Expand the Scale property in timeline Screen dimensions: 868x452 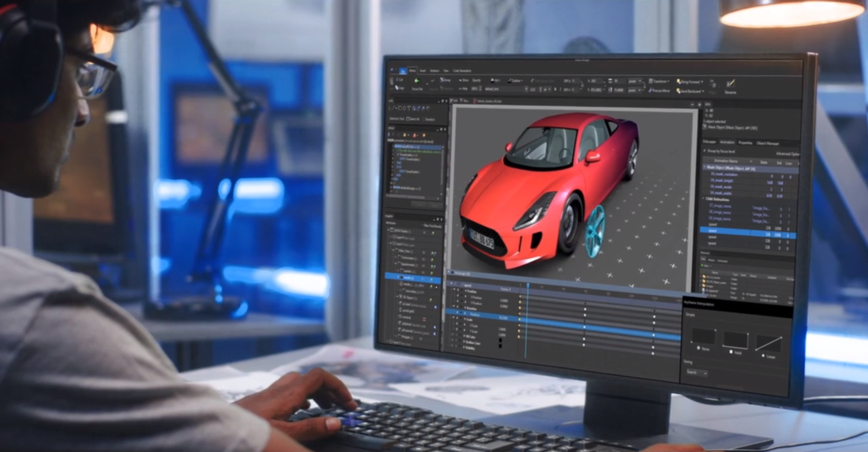tap(464, 319)
